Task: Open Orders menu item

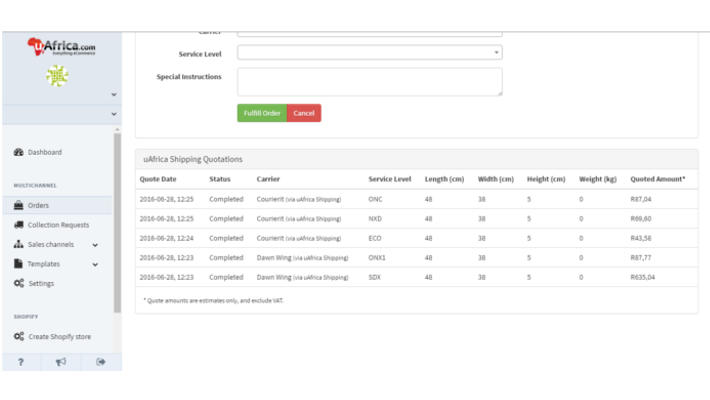Action: click(x=38, y=205)
